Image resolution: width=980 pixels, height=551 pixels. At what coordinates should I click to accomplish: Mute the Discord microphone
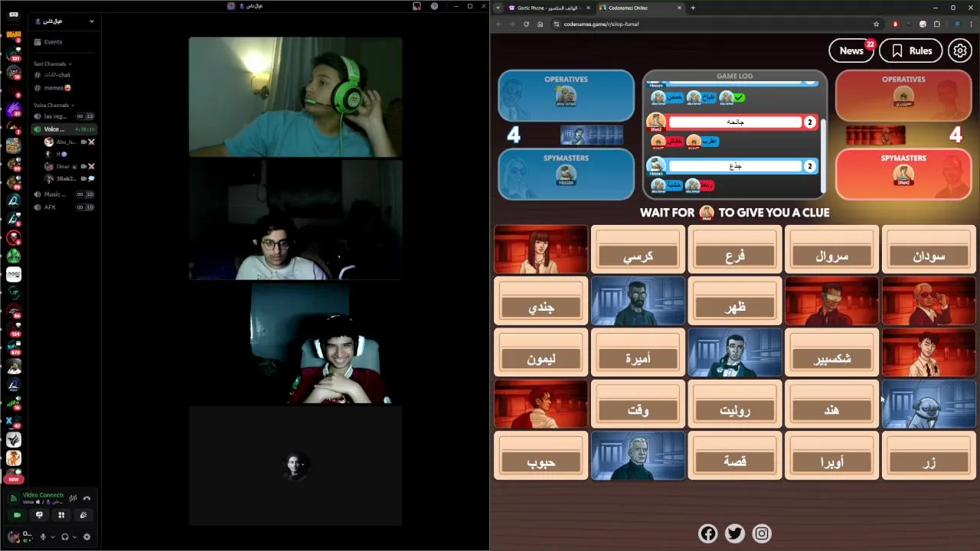point(43,537)
